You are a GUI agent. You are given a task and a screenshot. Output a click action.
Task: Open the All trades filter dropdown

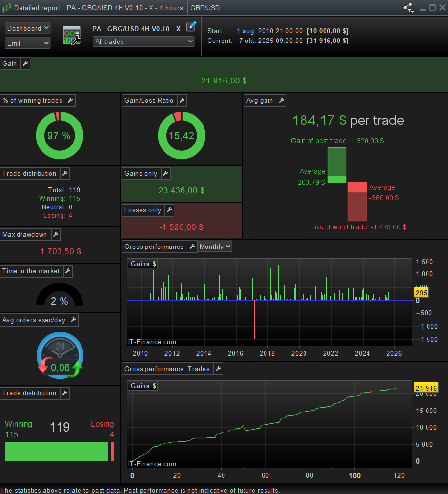pyautogui.click(x=143, y=42)
